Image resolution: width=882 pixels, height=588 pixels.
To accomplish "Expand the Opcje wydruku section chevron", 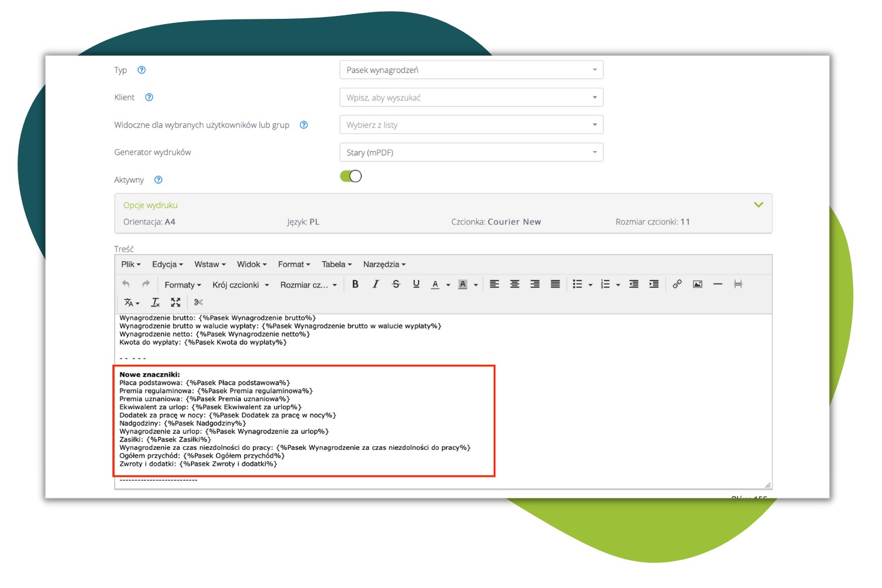I will point(759,205).
